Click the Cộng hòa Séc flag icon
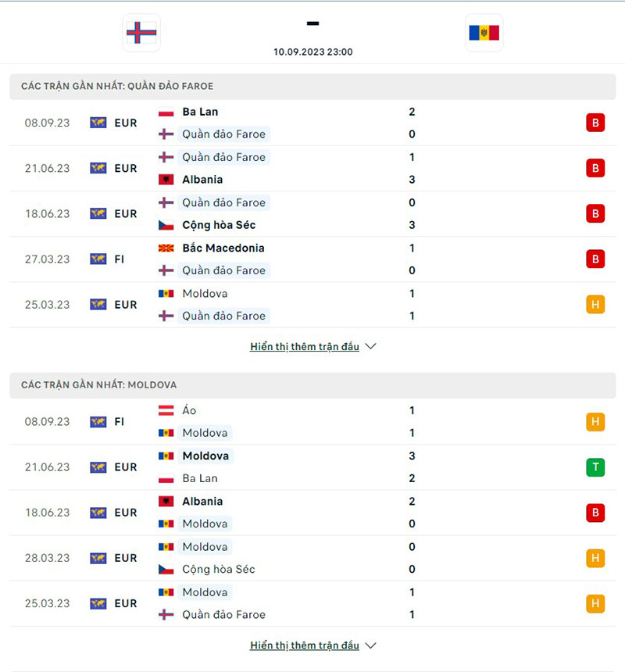Screen dimensions: 625x672 click(164, 224)
